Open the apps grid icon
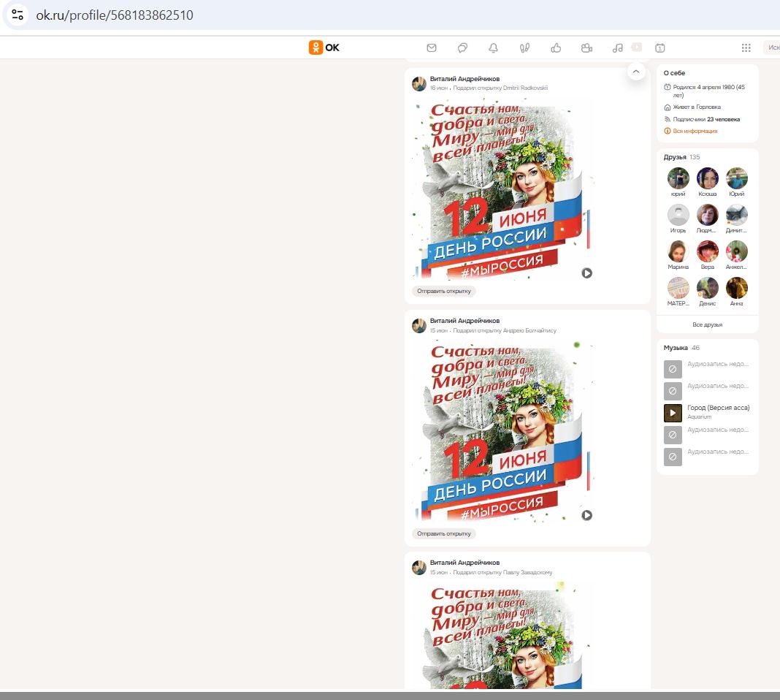 746,47
